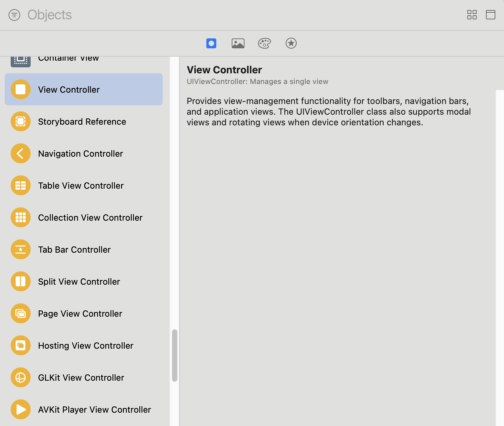
Task: Open the Symbols star library tab
Action: [x=291, y=43]
